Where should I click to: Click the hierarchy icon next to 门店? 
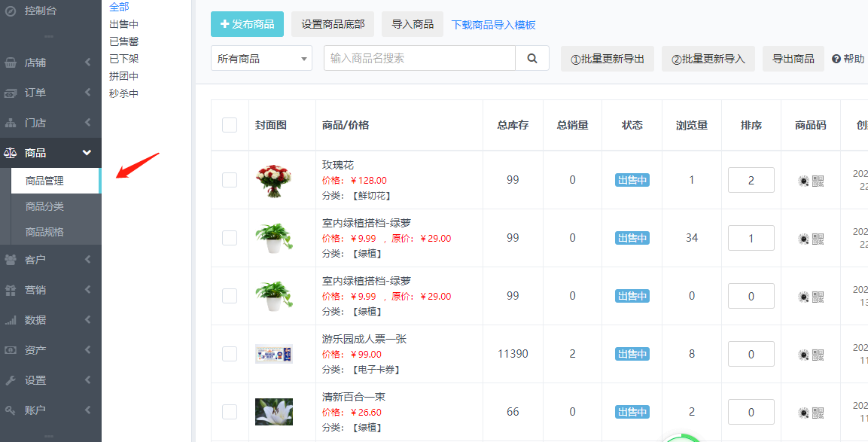point(10,123)
